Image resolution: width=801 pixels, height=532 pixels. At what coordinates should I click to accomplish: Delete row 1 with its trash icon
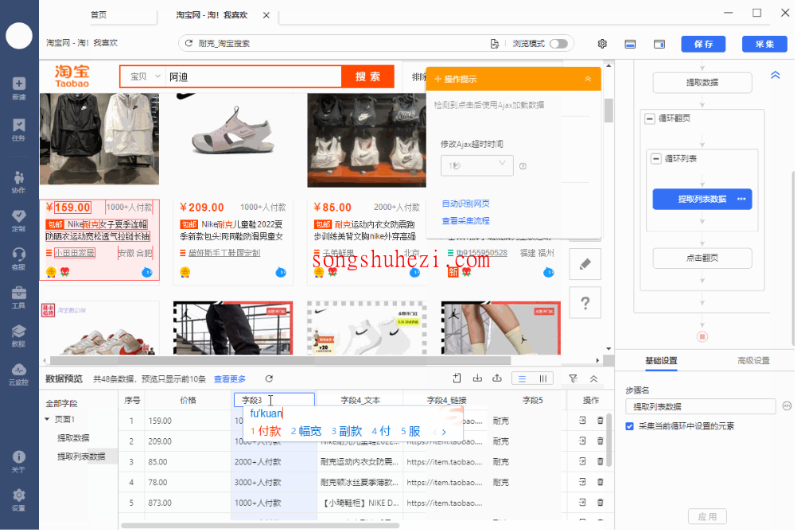point(601,421)
